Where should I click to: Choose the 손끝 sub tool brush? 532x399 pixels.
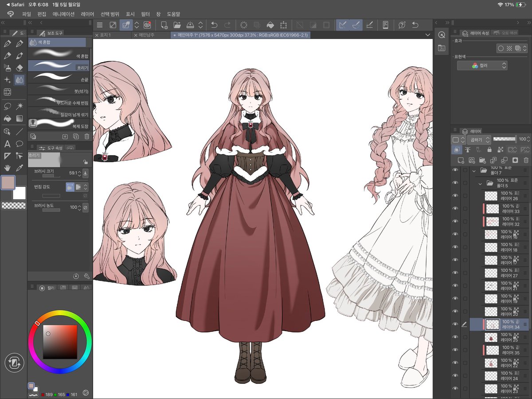tap(59, 77)
